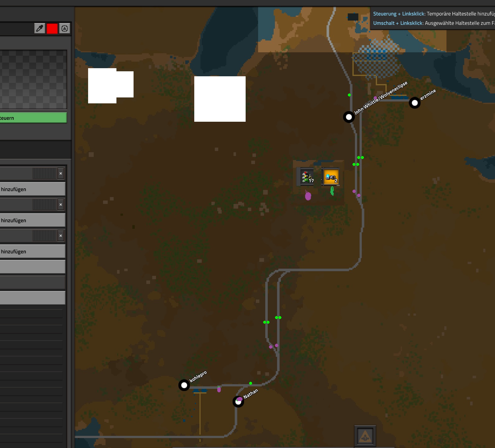Screen dimensions: 495x448
Task: Click the green 'steuern' drive button
Action: click(33, 118)
